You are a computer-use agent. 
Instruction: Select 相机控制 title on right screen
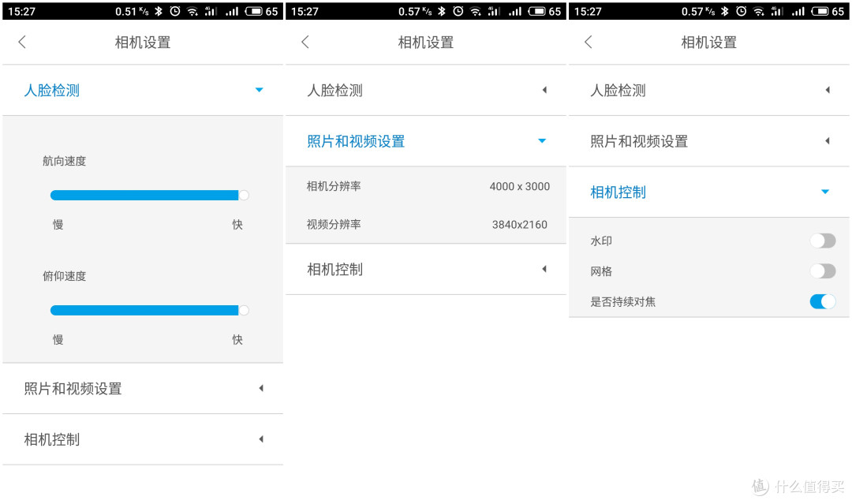tap(618, 192)
